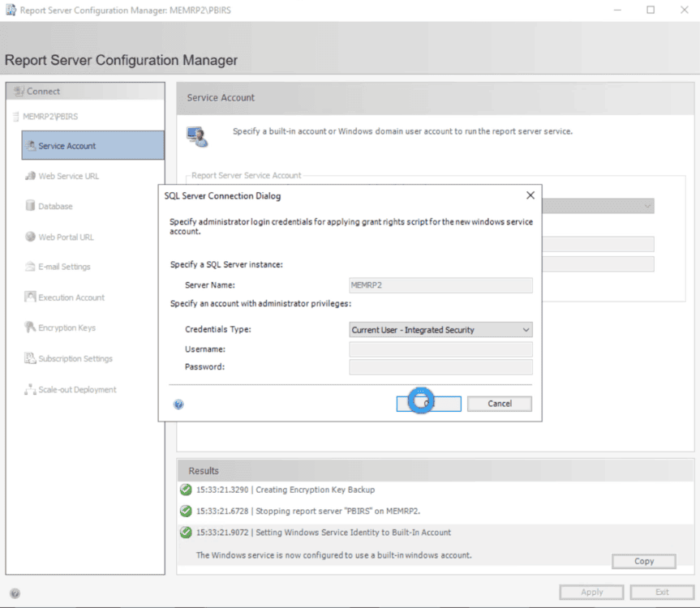Click the Service Account header user-computer icon
This screenshot has height=608, width=700.
point(197,136)
